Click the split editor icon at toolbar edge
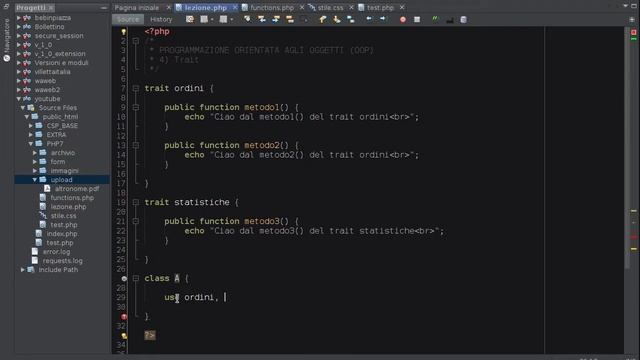The width and height of the screenshot is (640, 360). click(632, 20)
